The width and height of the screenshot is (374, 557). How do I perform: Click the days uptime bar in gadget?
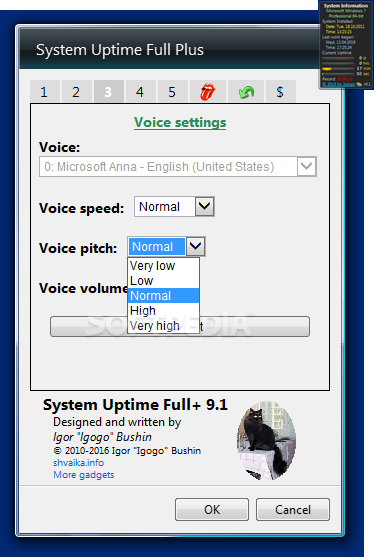click(338, 58)
